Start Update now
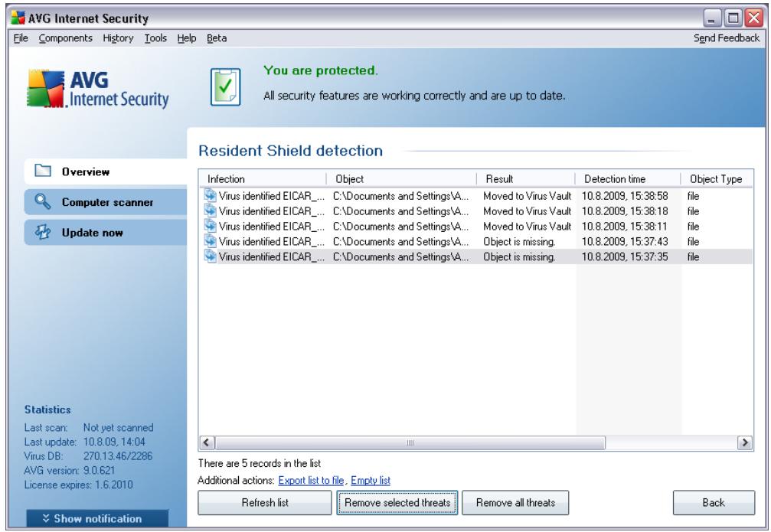The width and height of the screenshot is (771, 532). coord(106,233)
